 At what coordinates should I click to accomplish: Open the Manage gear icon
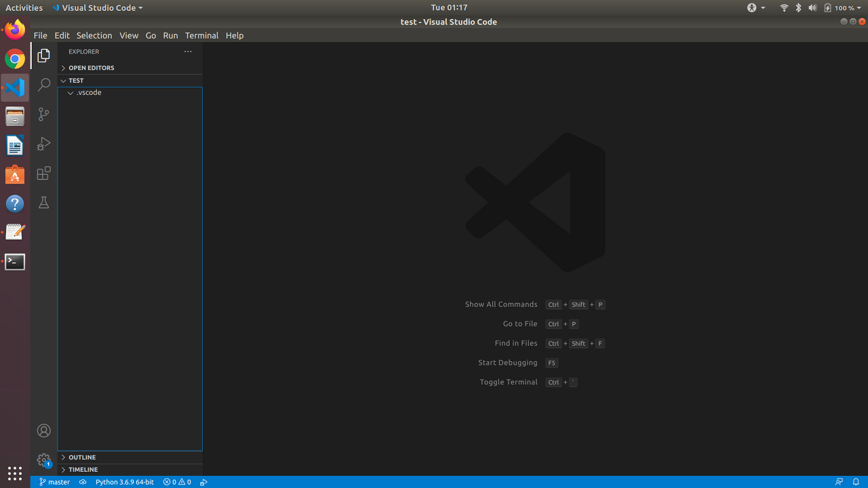coord(43,460)
